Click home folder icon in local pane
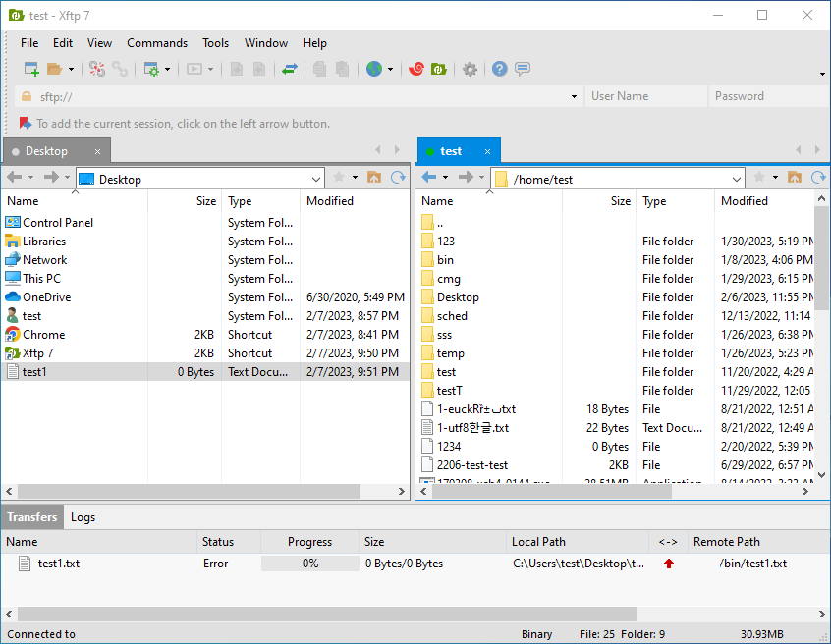The width and height of the screenshot is (831, 644). (x=374, y=177)
